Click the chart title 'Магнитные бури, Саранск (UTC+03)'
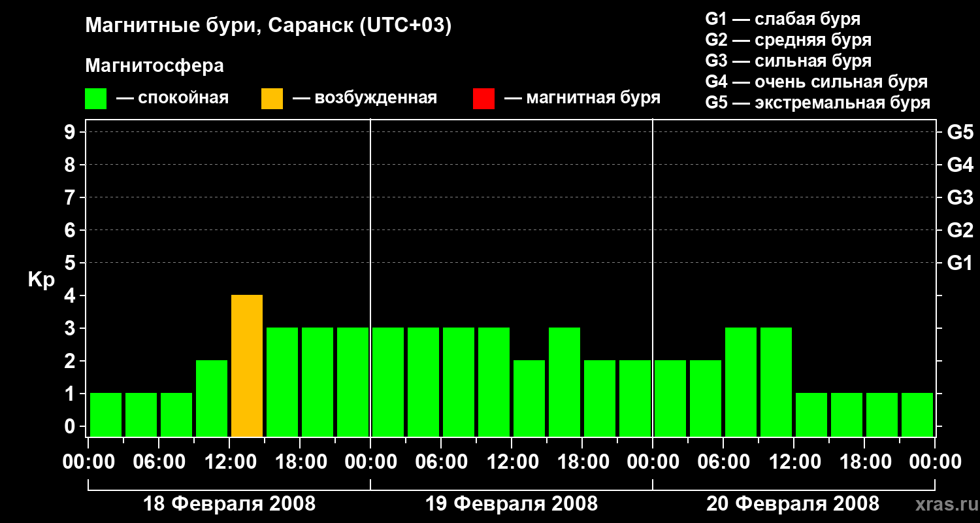Viewport: 980px width, 523px height. pyautogui.click(x=269, y=26)
